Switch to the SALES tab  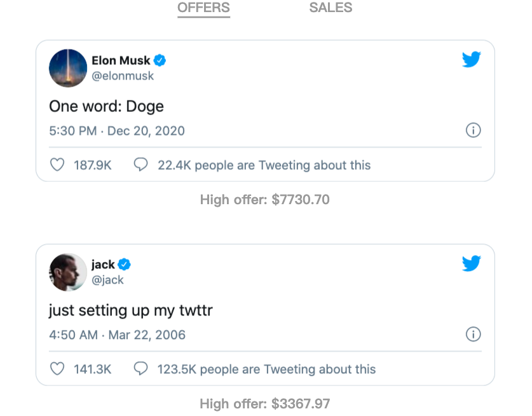(331, 8)
